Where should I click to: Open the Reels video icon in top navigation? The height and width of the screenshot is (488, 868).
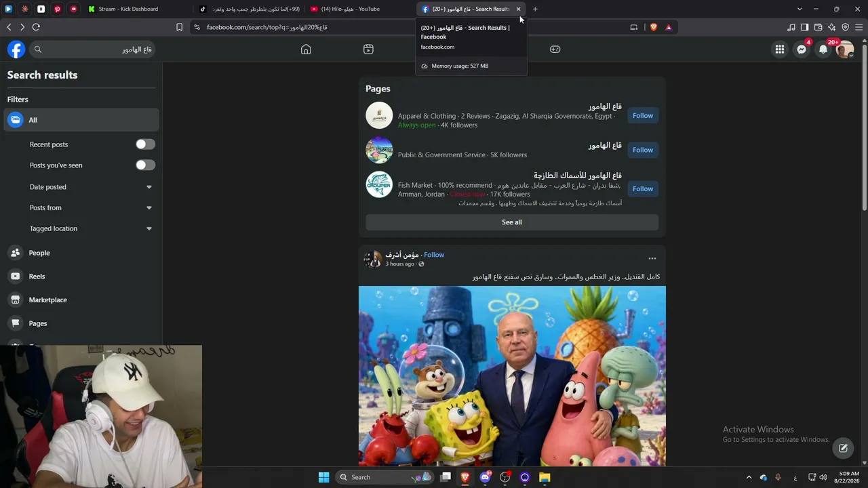pyautogui.click(x=368, y=49)
